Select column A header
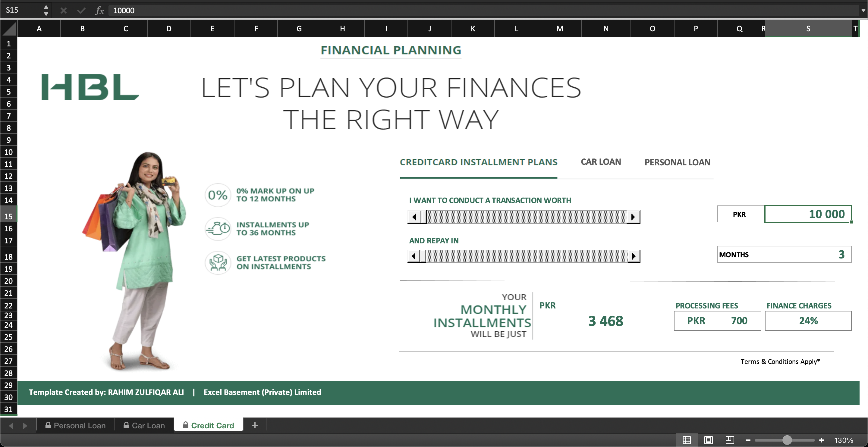The width and height of the screenshot is (868, 447). 39,29
